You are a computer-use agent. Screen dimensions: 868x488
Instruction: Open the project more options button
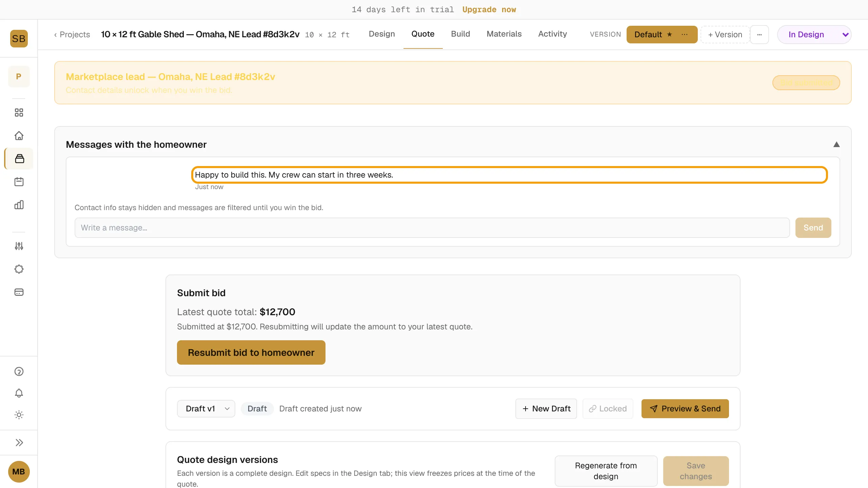point(759,35)
